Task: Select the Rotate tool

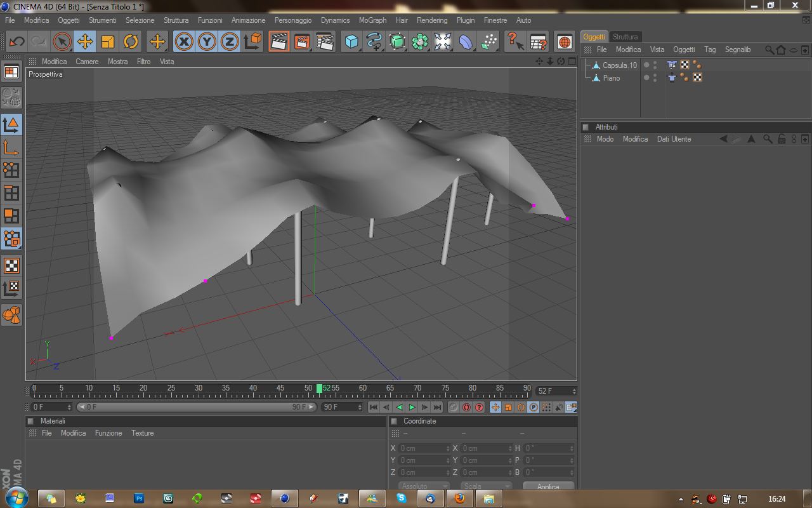Action: pyautogui.click(x=131, y=42)
